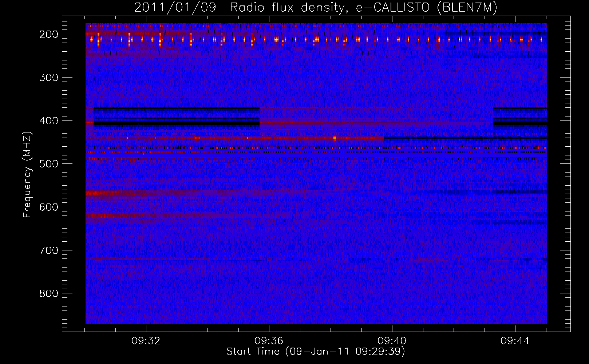Click the 09:40 time tick label
The height and width of the screenshot is (364, 589).
point(392,341)
